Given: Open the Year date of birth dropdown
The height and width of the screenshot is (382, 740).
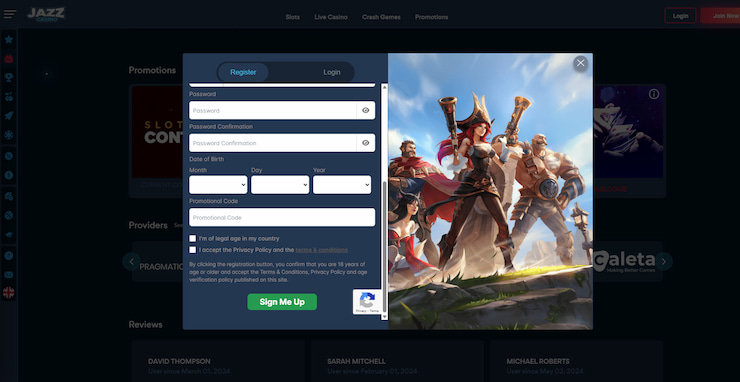Looking at the screenshot, I should coord(342,185).
